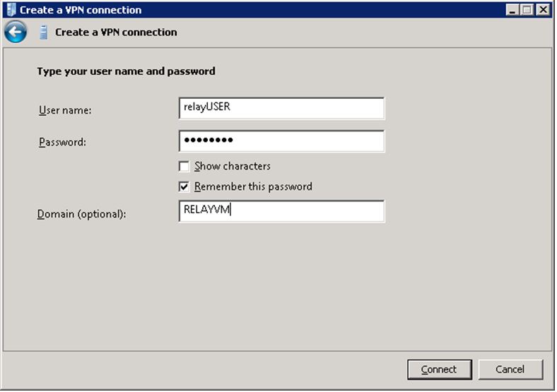The height and width of the screenshot is (392, 557).
Task: Close the VPN connection wizard window
Action: (x=543, y=10)
